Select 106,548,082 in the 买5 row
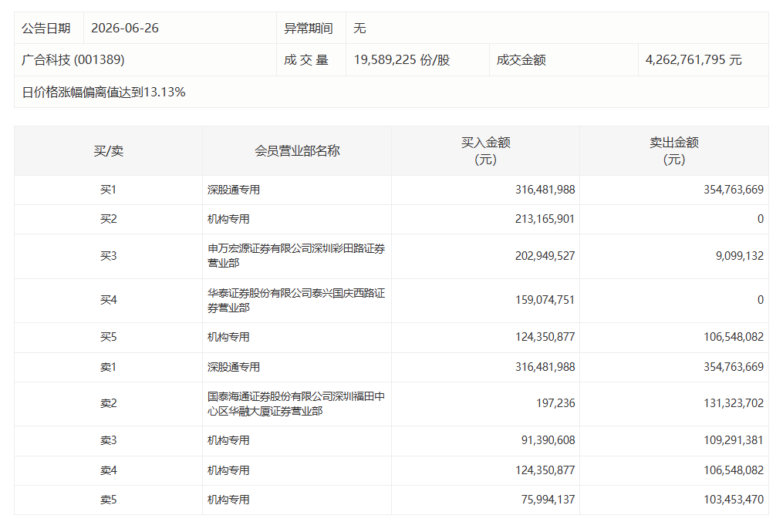The image size is (783, 532). 734,338
